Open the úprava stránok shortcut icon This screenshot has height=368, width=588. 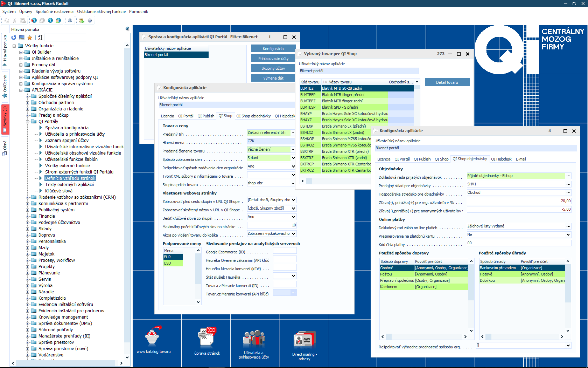207,339
